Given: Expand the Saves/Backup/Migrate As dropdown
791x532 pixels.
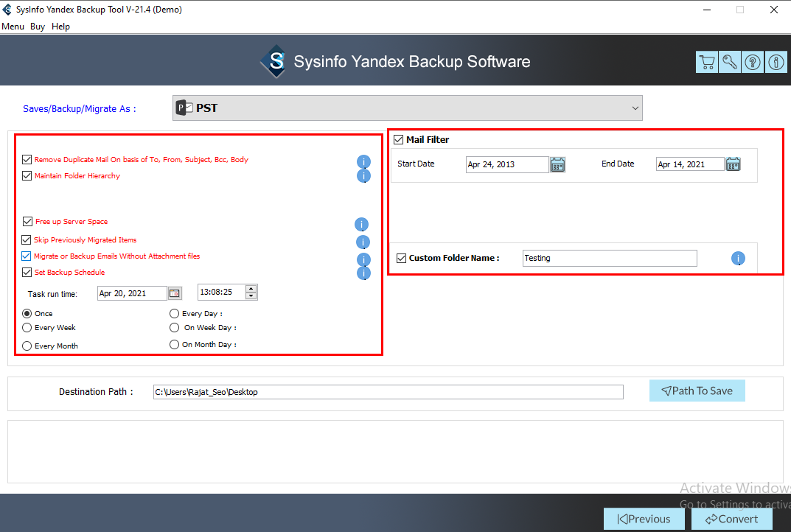Looking at the screenshot, I should [635, 108].
